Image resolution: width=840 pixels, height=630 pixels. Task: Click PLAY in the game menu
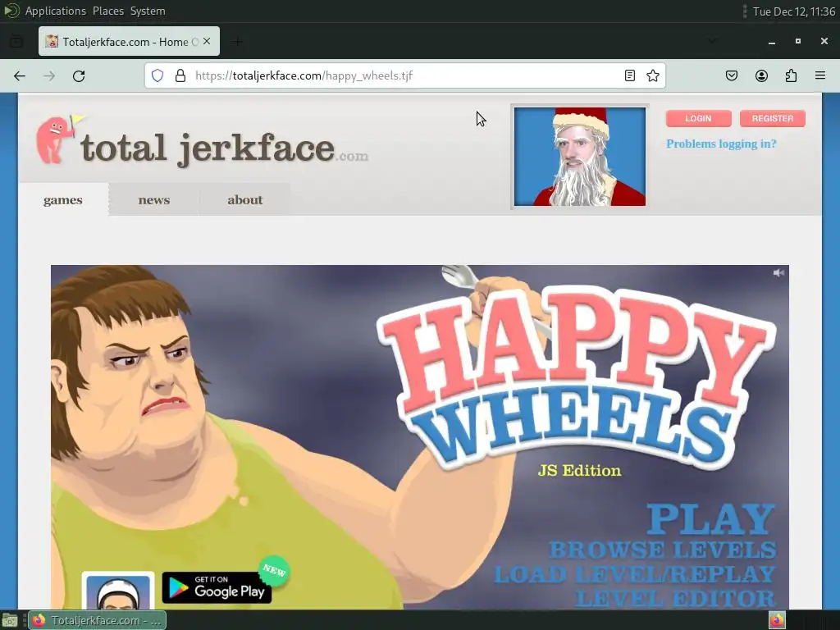(x=711, y=518)
